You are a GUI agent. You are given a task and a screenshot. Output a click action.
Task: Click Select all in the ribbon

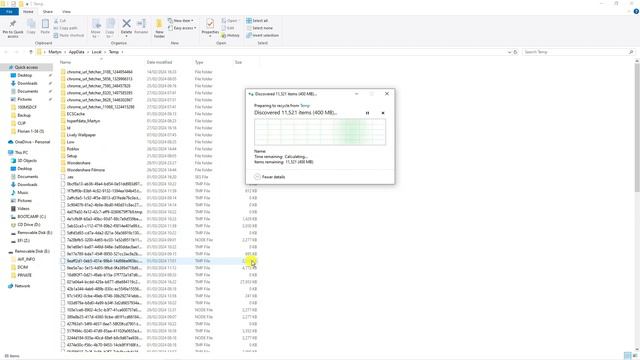tap(257, 20)
